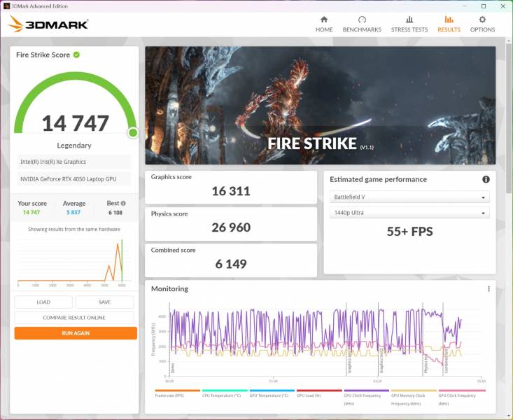Viewport: 513px width, 420px height.
Task: Expand the 1440p Ultra resolution dropdown
Action: coord(409,213)
